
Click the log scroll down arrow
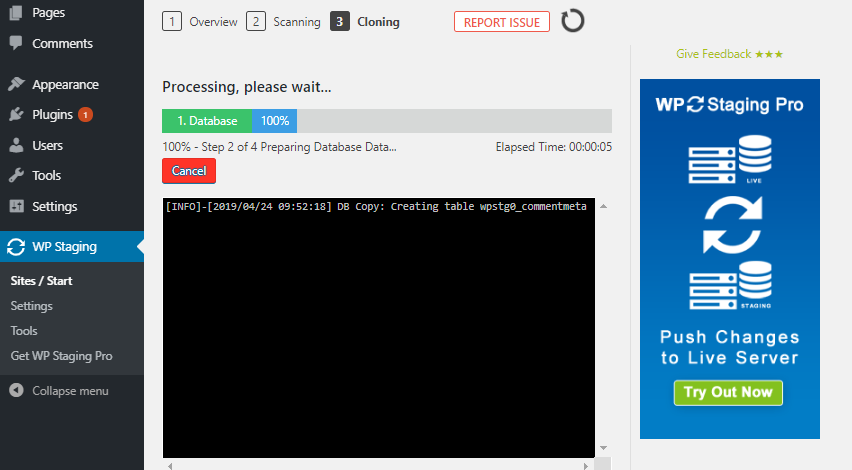[603, 448]
